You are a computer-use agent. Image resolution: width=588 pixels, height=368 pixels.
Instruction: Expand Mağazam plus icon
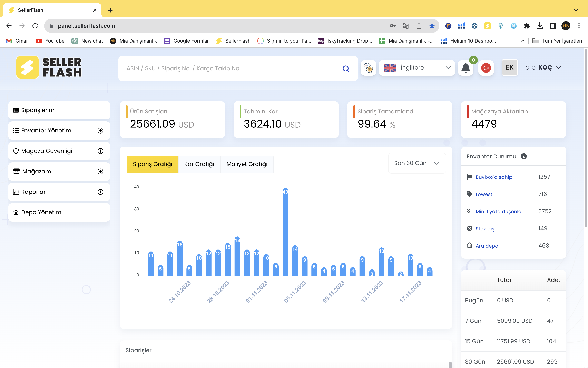[x=100, y=172]
